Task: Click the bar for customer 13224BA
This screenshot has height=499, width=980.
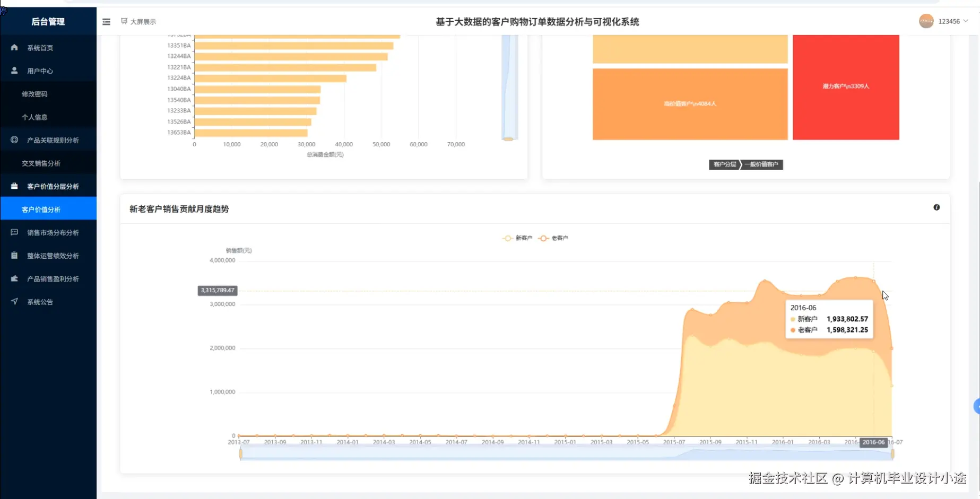Action: pyautogui.click(x=271, y=78)
